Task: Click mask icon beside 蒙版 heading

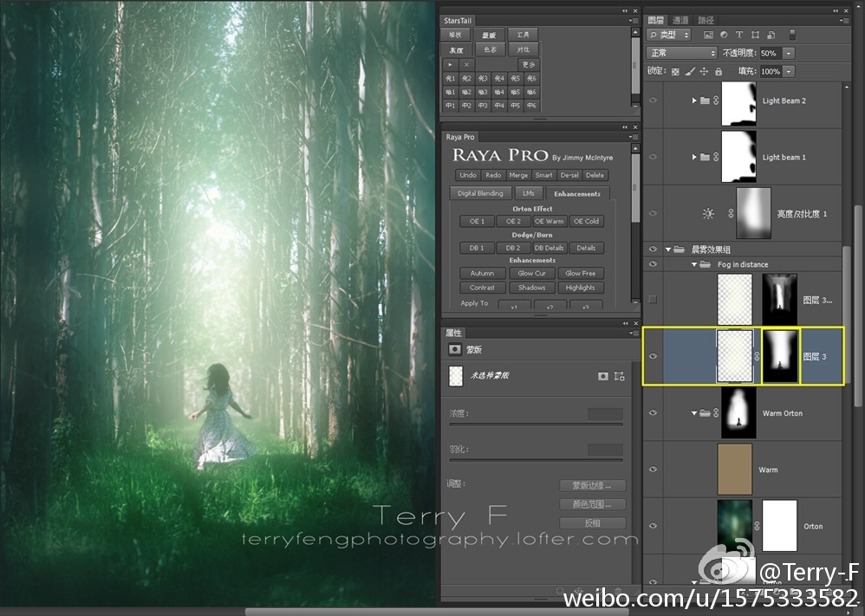Action: pos(454,349)
